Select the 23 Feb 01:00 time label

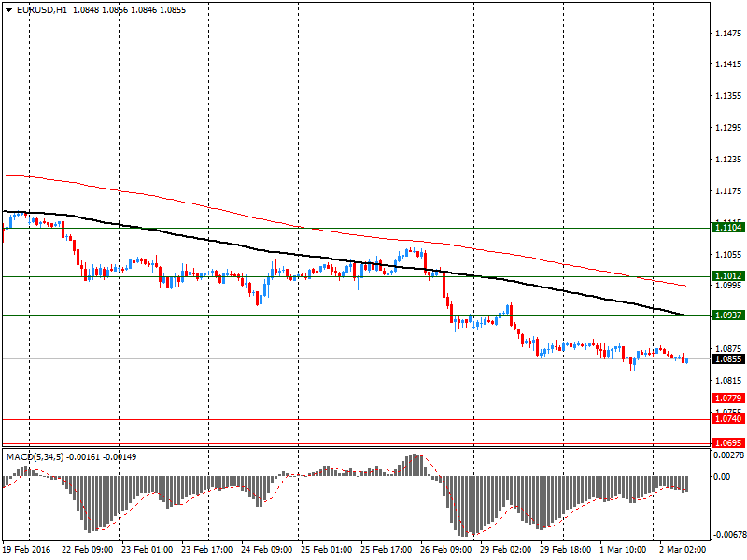[x=148, y=550]
